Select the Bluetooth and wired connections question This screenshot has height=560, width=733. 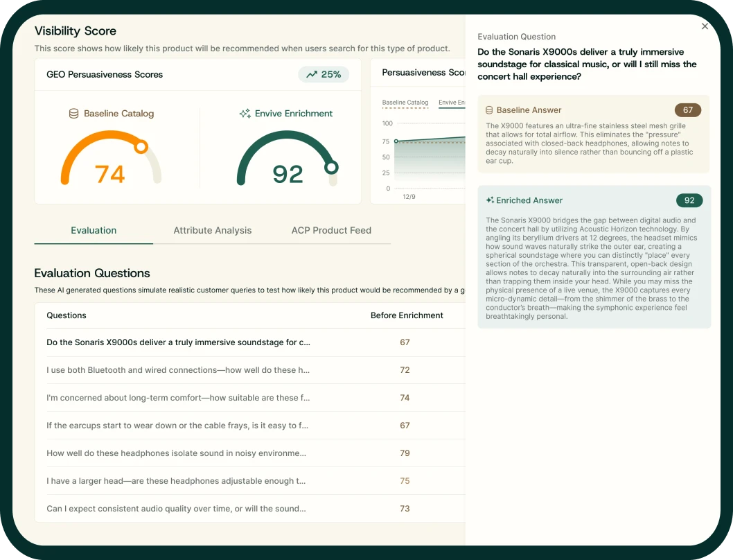point(256,370)
